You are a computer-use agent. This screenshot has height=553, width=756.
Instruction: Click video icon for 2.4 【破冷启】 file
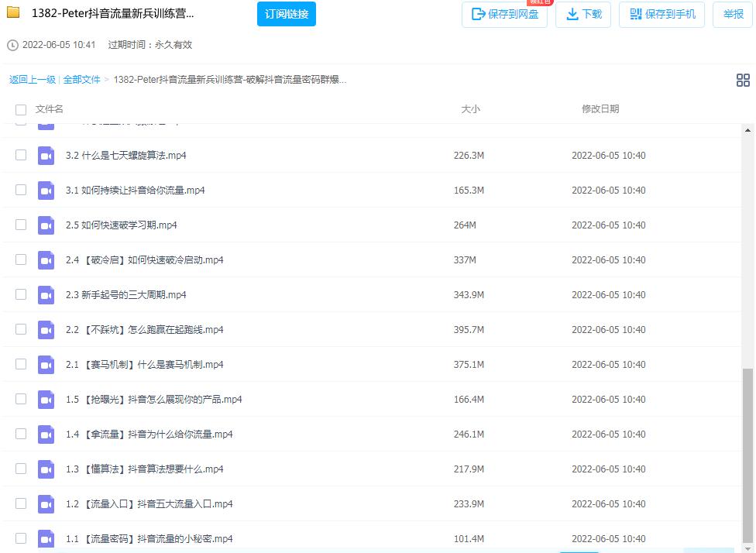[46, 260]
